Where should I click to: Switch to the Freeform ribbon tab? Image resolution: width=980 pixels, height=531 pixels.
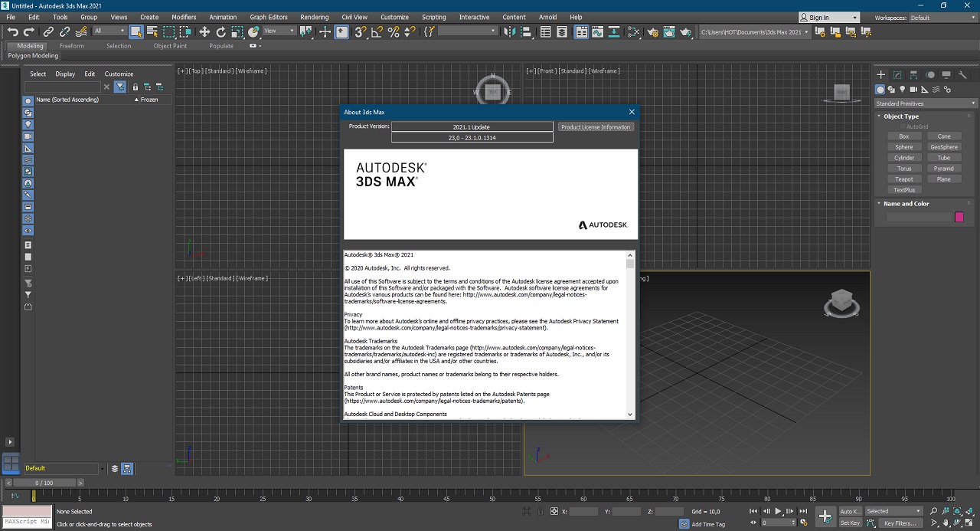[x=72, y=46]
